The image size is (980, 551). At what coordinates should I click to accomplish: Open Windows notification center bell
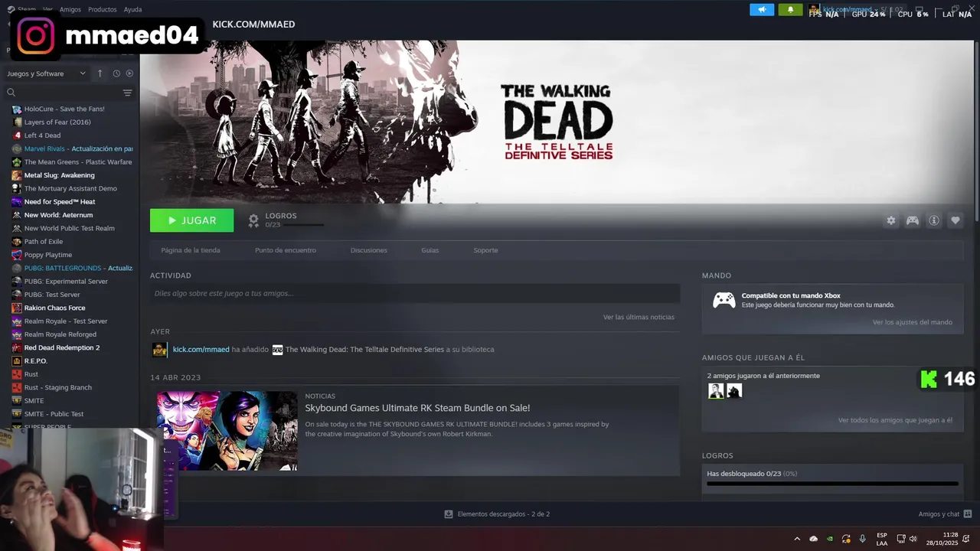pyautogui.click(x=966, y=539)
